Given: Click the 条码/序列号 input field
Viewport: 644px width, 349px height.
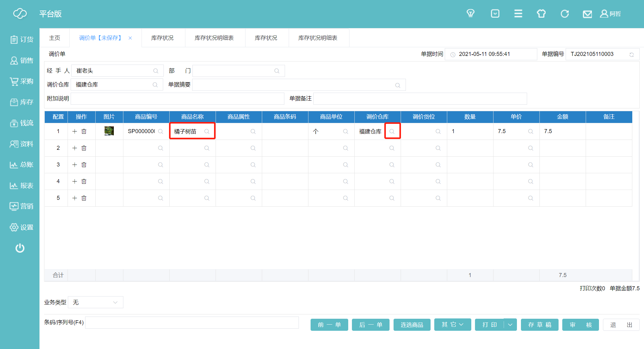Looking at the screenshot, I should pyautogui.click(x=192, y=322).
